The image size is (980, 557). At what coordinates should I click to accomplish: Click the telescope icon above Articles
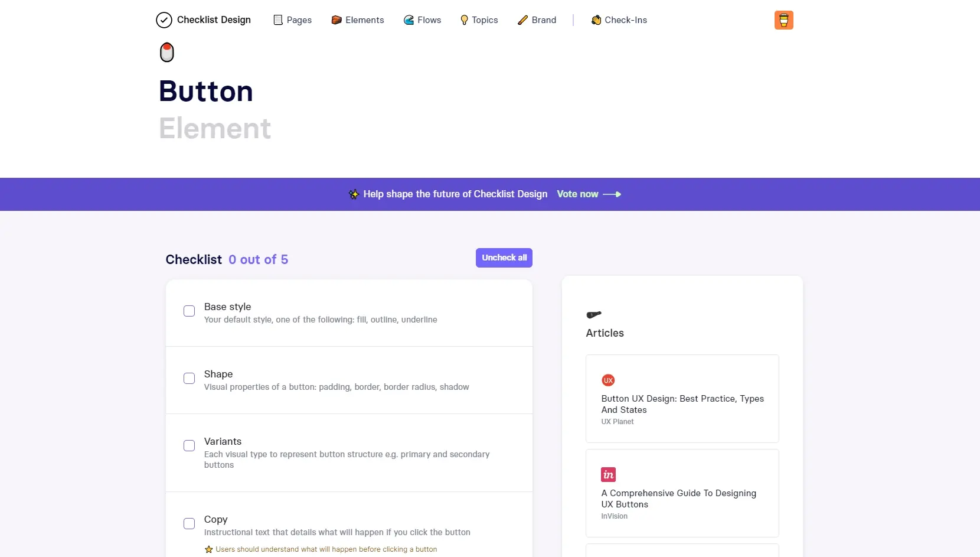[x=594, y=314]
